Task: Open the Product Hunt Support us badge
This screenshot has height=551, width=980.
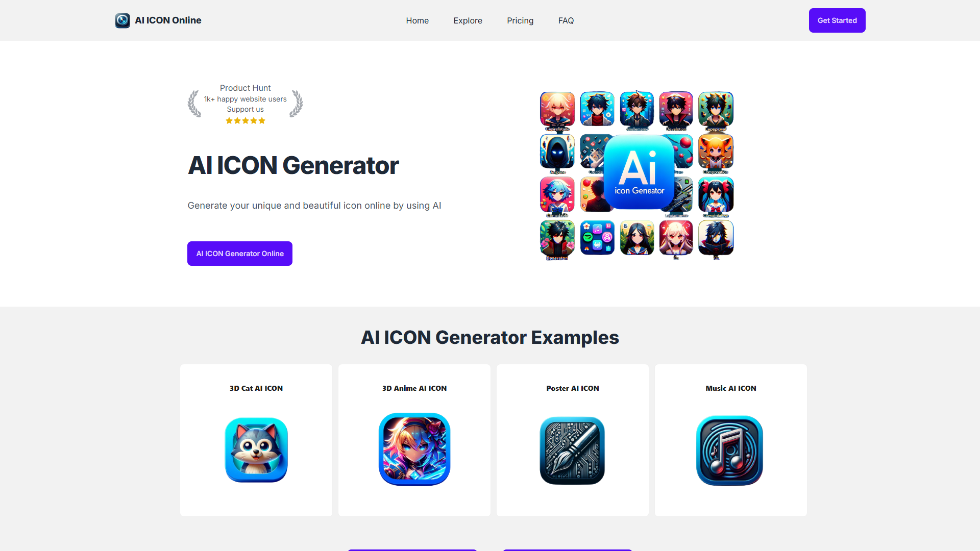Action: 245,104
